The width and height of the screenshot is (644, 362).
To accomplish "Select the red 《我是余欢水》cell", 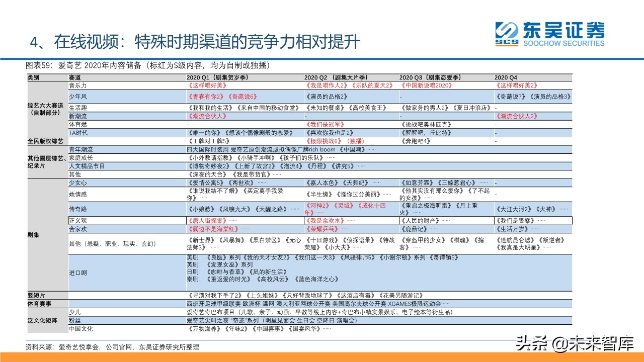I will 330,221.
